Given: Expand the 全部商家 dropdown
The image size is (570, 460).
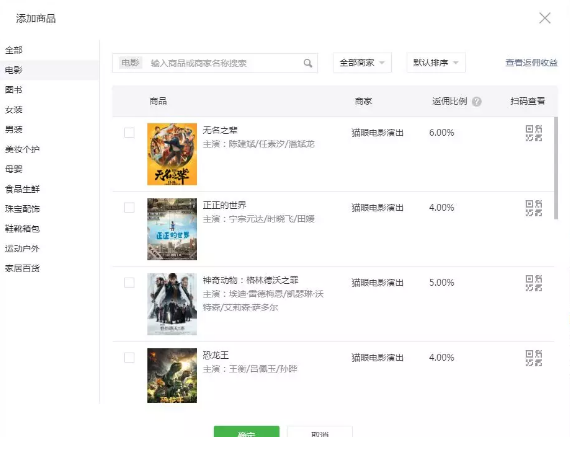Looking at the screenshot, I should (362, 63).
